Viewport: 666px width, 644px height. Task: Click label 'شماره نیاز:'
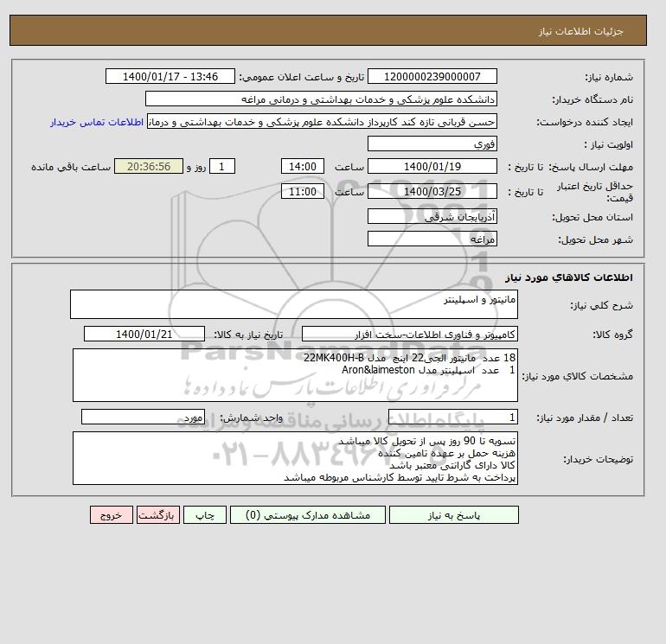609,77
